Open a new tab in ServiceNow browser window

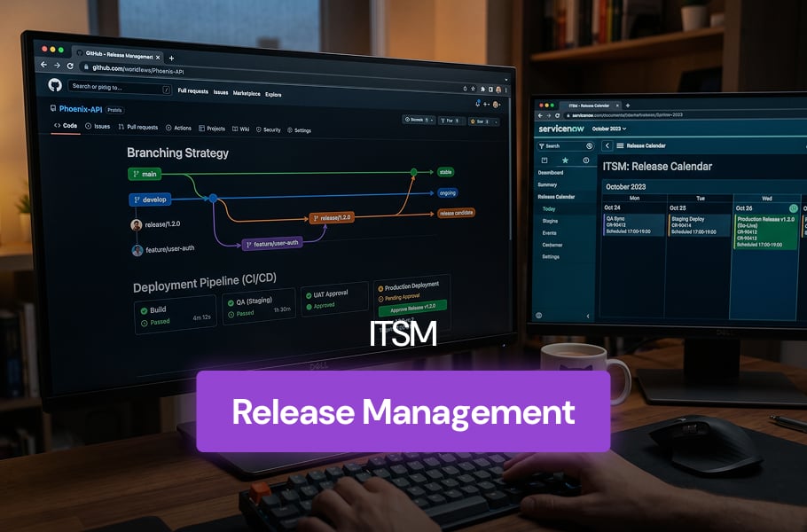click(x=627, y=106)
